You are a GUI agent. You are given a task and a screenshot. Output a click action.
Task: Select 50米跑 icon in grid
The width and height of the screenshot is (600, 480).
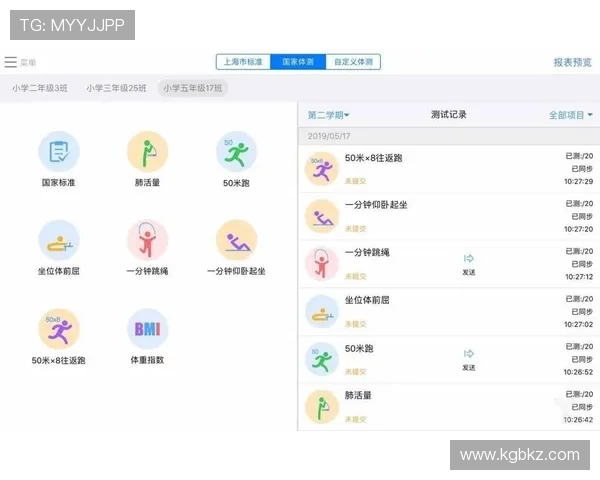236,152
